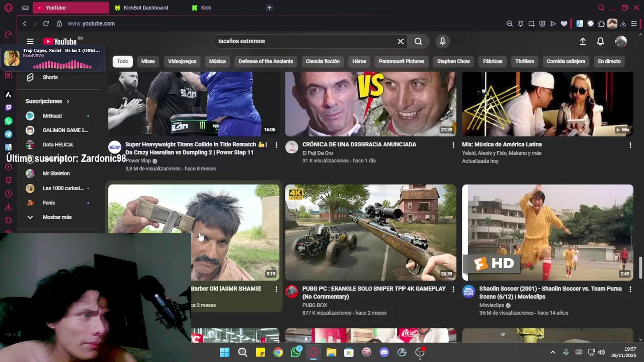Open WhatsApp in the Opera sidebar
The width and height of the screenshot is (644, 362).
8,121
